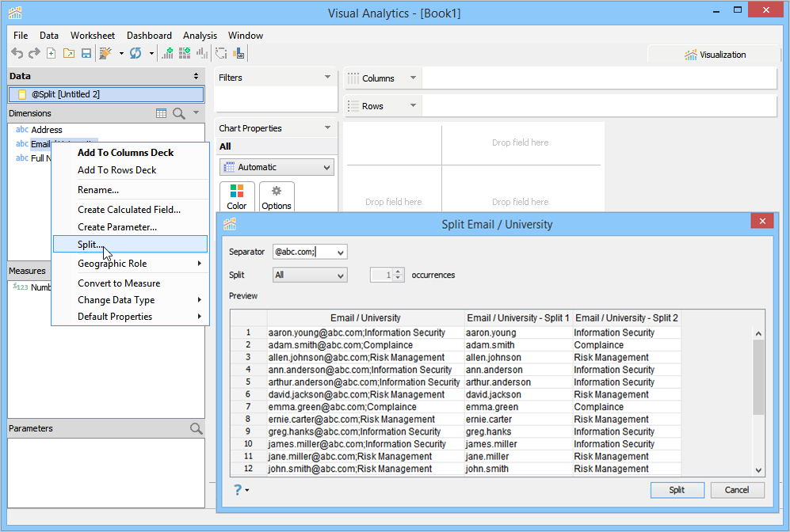Choose Add To Rows Deck
The image size is (790, 532).
131,170
